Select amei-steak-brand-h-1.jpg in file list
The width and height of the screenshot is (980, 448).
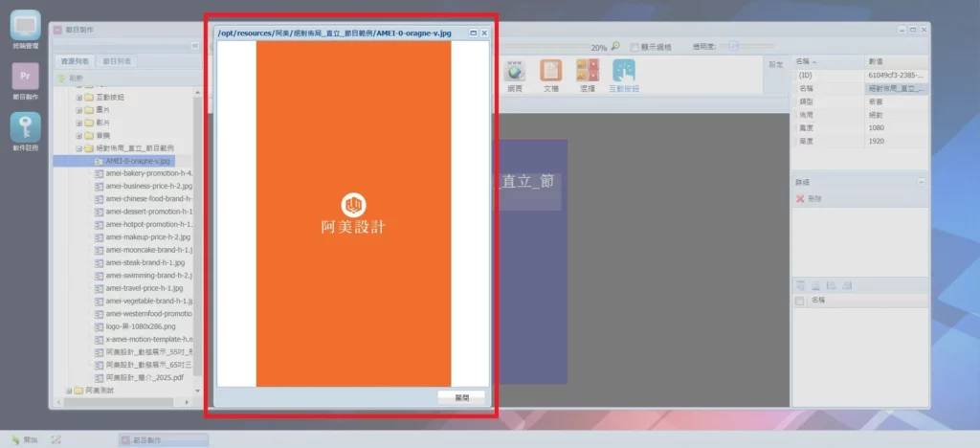click(x=145, y=262)
